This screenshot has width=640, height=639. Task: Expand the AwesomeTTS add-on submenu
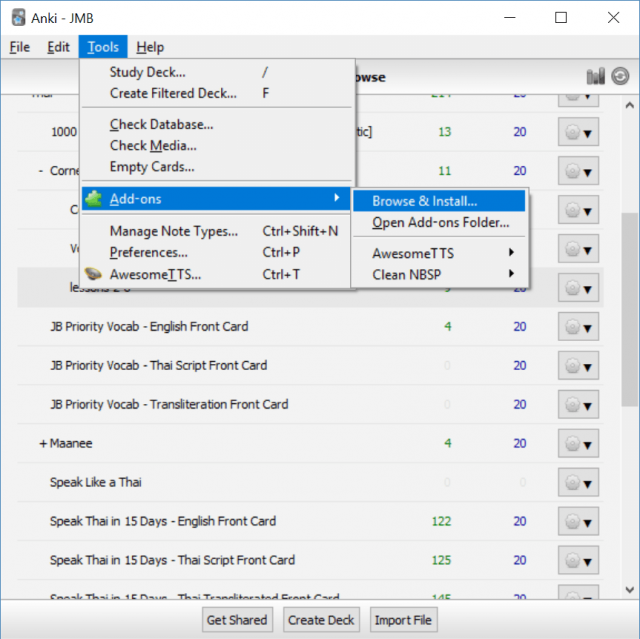tap(440, 253)
